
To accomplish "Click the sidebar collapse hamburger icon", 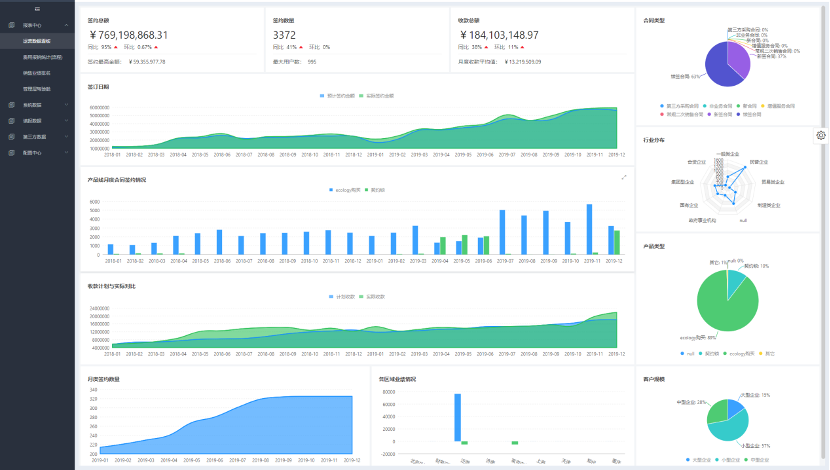I will coord(37,7).
